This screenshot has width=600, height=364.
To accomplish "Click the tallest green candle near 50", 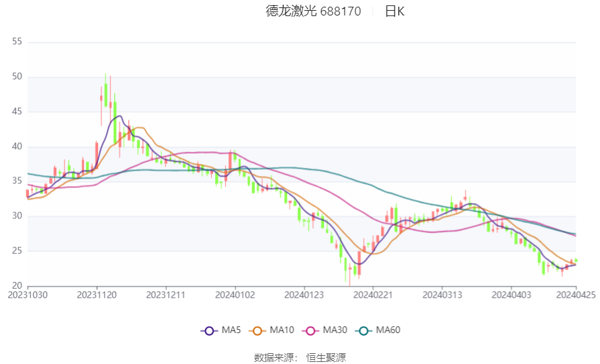I will coord(105,94).
